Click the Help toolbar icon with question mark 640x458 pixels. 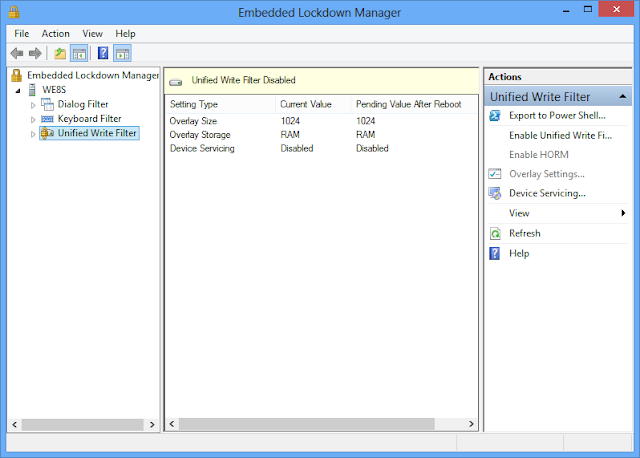click(103, 53)
